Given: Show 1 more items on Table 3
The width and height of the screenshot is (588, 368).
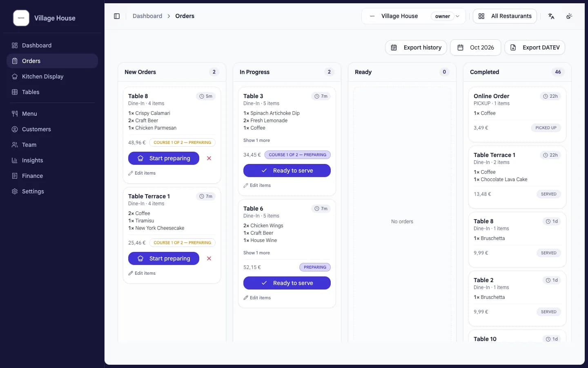Looking at the screenshot, I should (x=256, y=140).
